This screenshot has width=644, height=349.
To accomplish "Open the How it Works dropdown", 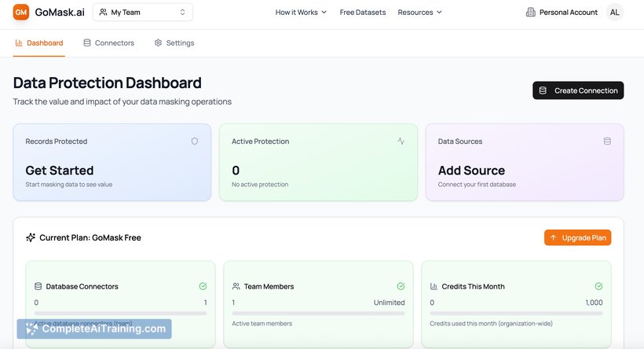I will [301, 13].
